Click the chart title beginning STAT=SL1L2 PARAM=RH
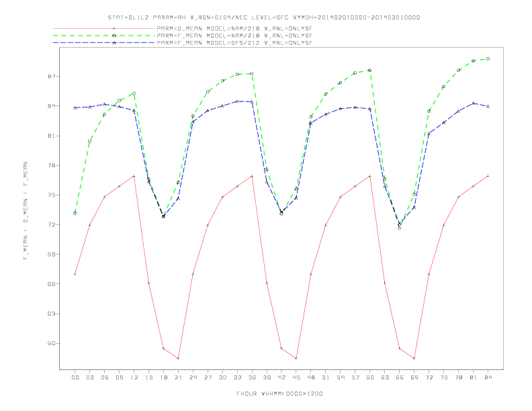This screenshot has width=532, height=411. (264, 17)
